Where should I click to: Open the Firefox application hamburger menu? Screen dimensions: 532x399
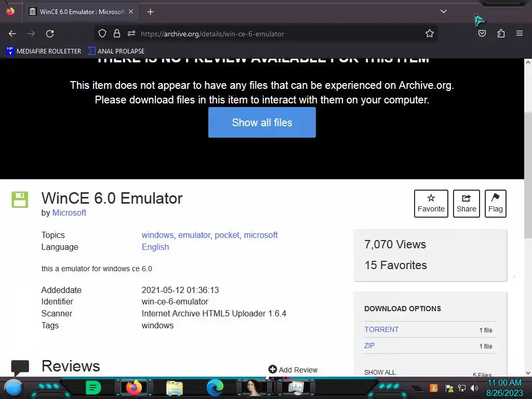[520, 33]
